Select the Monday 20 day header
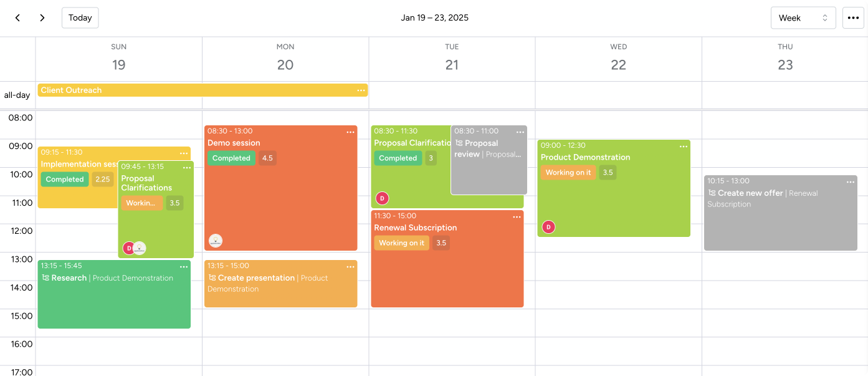Image resolution: width=868 pixels, height=376 pixels. tap(285, 59)
